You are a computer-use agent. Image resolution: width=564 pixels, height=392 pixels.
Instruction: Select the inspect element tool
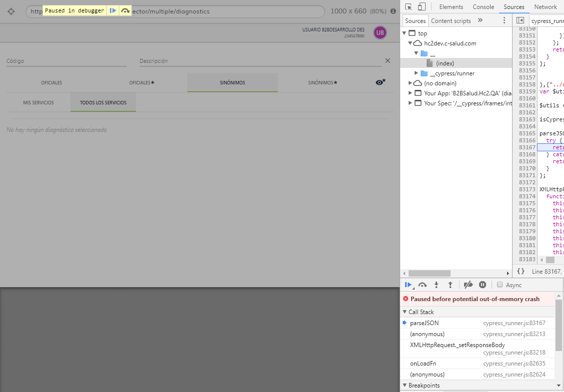coord(407,6)
